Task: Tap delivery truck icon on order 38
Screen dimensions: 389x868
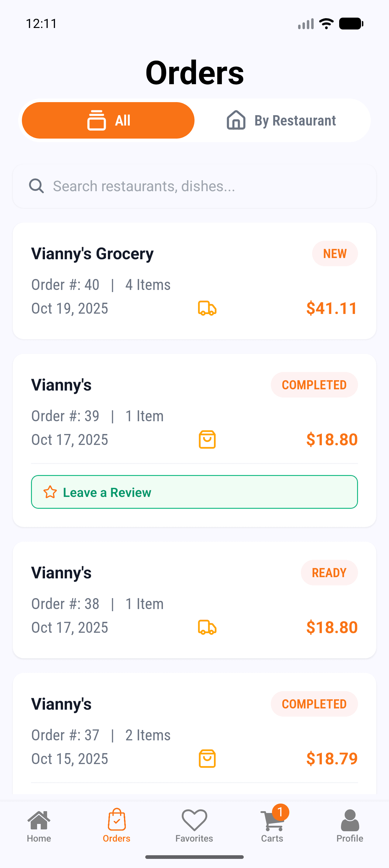Action: pos(207,627)
